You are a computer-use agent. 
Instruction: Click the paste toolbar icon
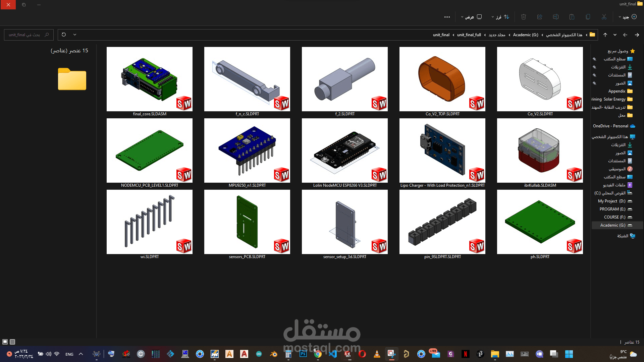coord(572,17)
